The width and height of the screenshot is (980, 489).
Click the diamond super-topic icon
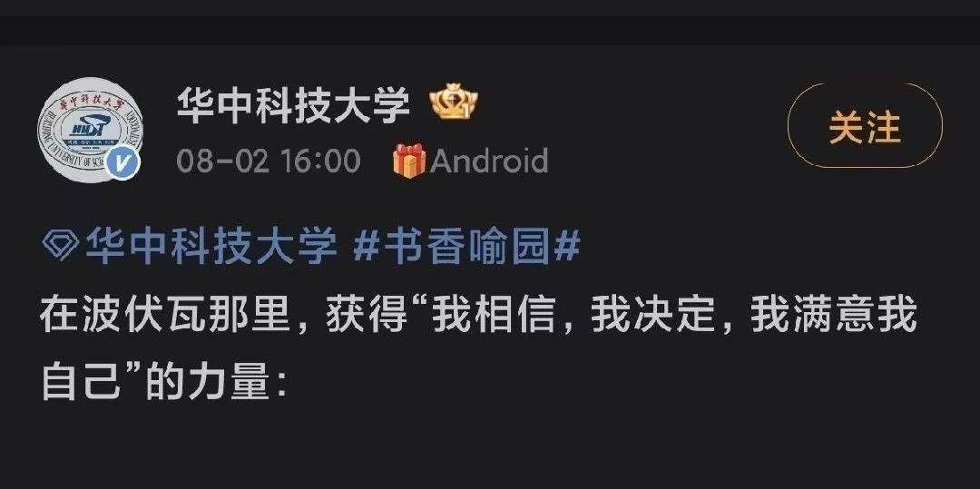[x=60, y=246]
